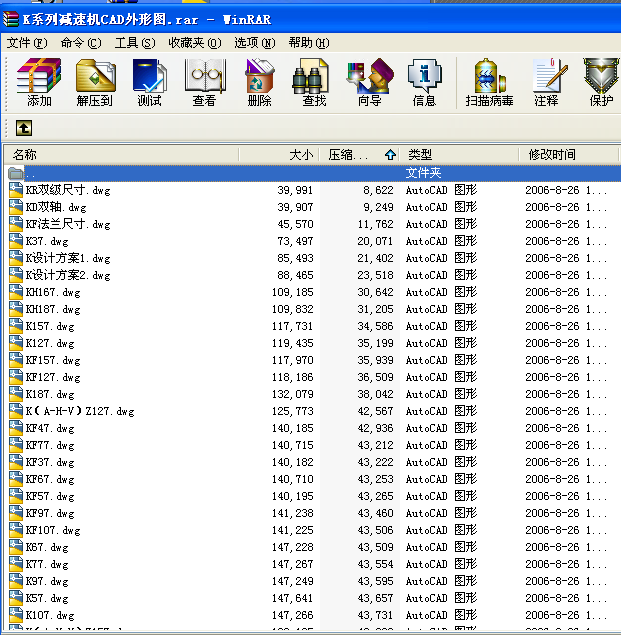Viewport: 621px width, 635px height.
Task: Start 扫描病毒 (Virus Scan)
Action: (x=489, y=82)
